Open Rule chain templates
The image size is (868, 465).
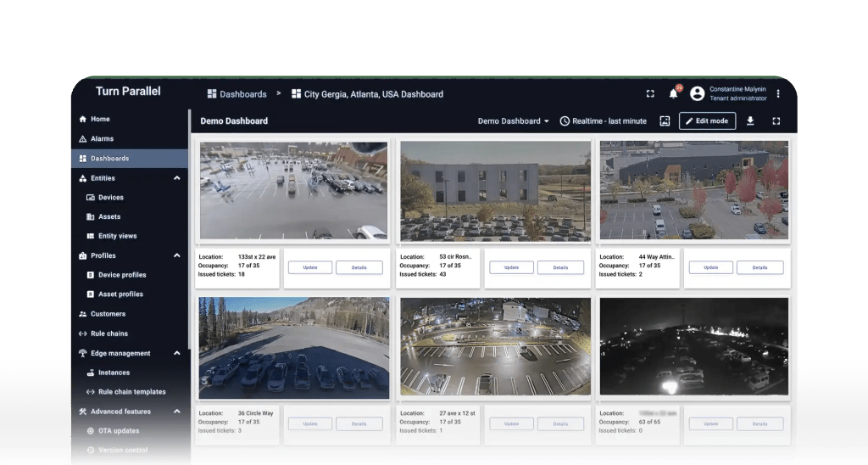(130, 392)
